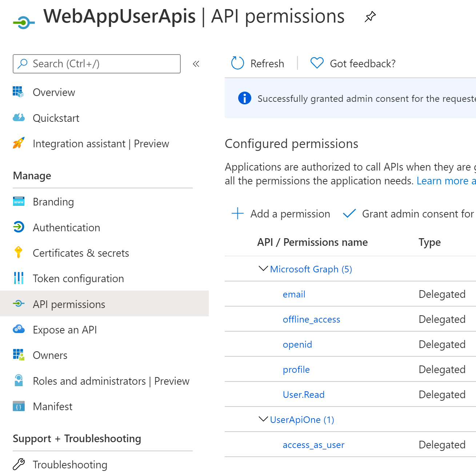Click the pin icon beside the page title

coord(370,17)
